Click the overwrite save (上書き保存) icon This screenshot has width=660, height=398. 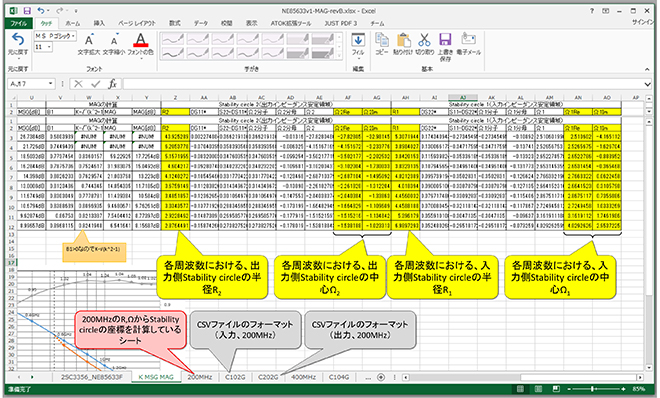point(445,40)
